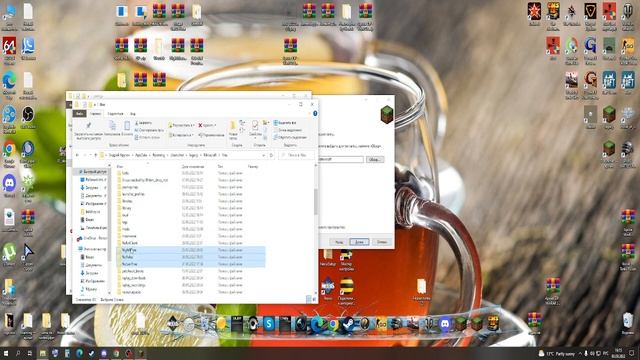
Task: Open taskbar search magnifier
Action: tap(18, 353)
